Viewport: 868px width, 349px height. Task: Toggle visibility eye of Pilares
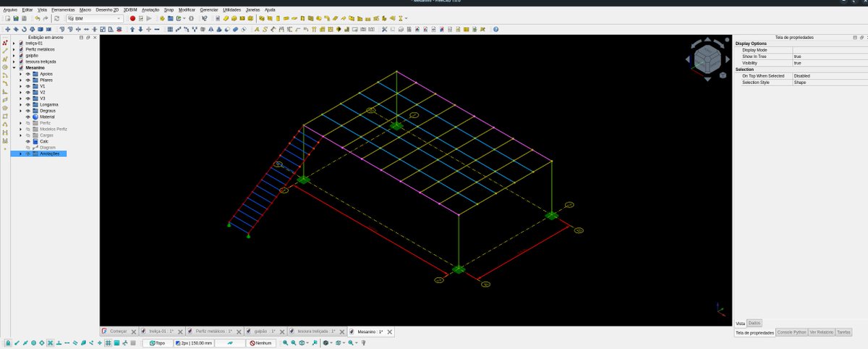pos(28,80)
